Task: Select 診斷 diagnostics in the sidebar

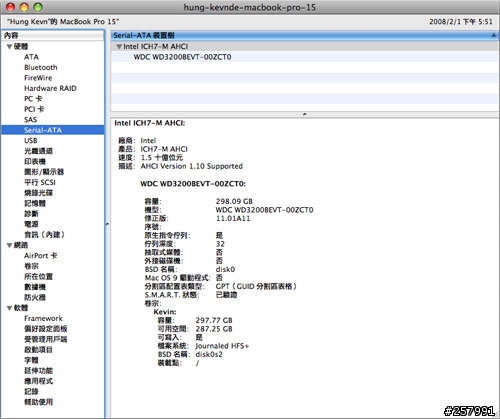Action: 31,214
